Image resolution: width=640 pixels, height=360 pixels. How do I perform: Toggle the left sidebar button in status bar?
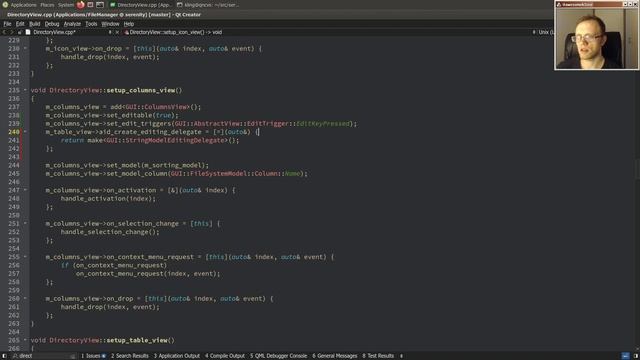4,356
